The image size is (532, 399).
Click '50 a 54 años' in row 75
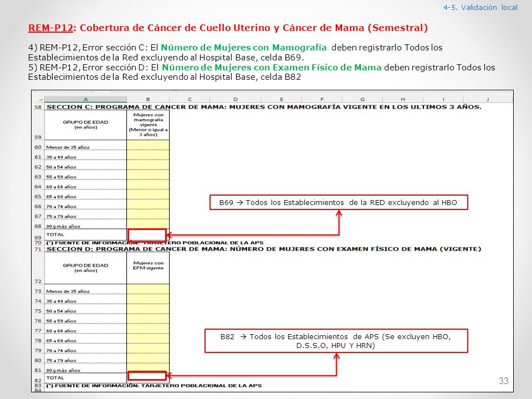click(61, 311)
